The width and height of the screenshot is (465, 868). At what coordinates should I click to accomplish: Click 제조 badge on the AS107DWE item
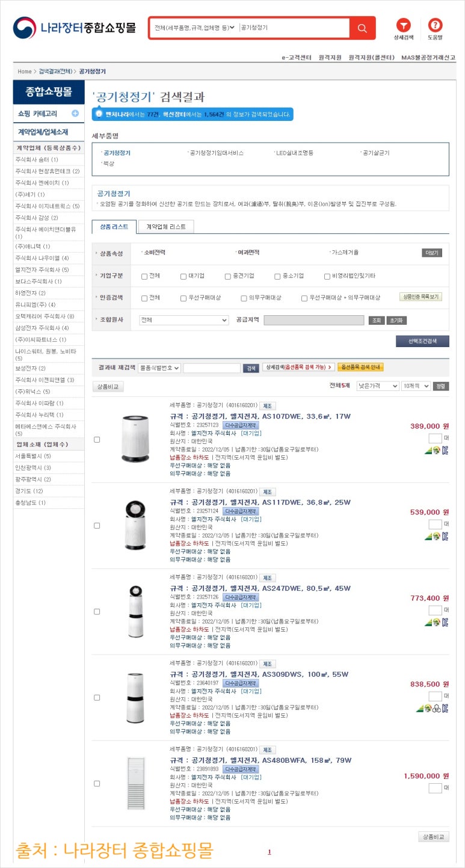[268, 405]
